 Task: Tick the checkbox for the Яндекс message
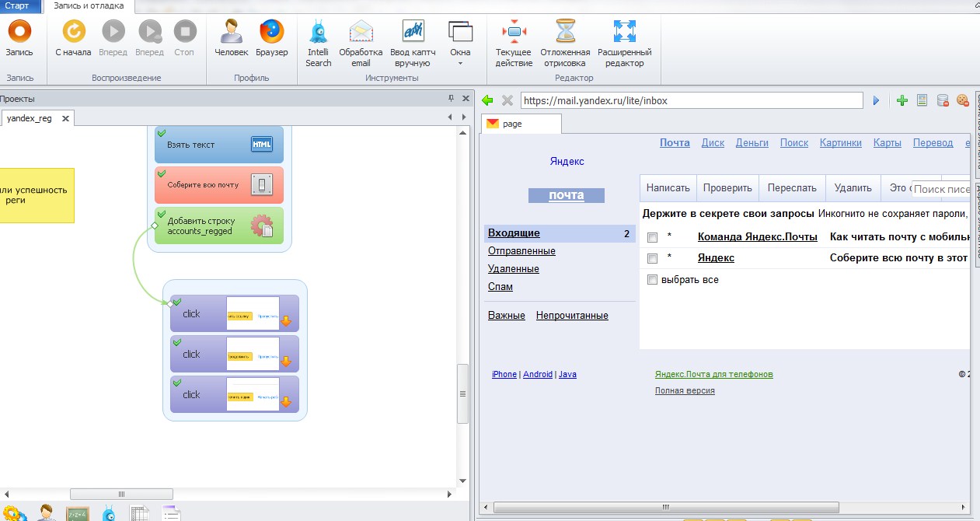[x=653, y=258]
